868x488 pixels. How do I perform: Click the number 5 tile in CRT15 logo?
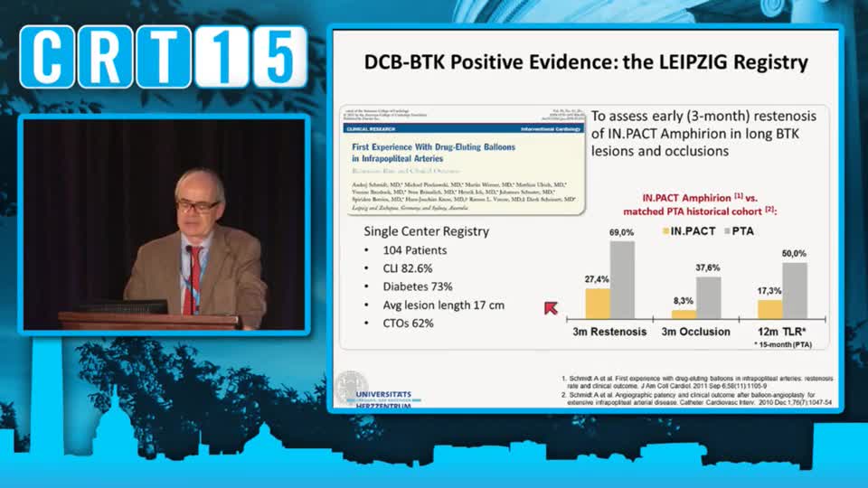point(278,57)
